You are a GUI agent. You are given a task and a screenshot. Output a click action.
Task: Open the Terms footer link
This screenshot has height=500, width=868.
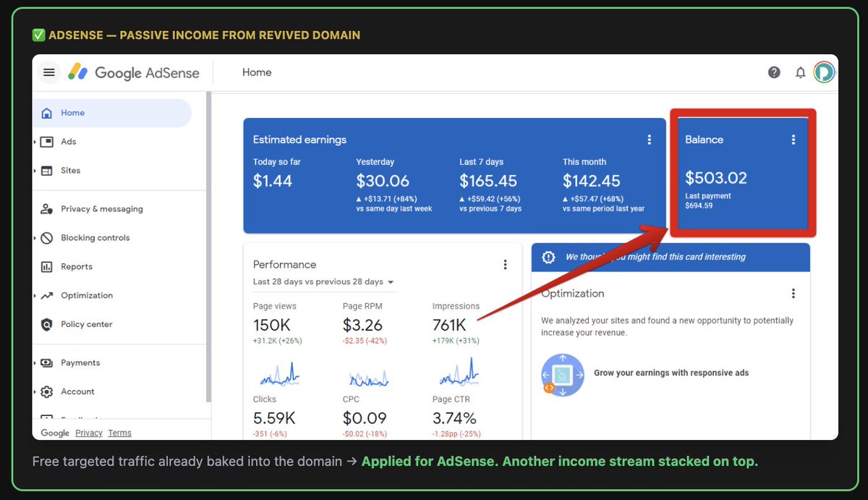click(119, 433)
